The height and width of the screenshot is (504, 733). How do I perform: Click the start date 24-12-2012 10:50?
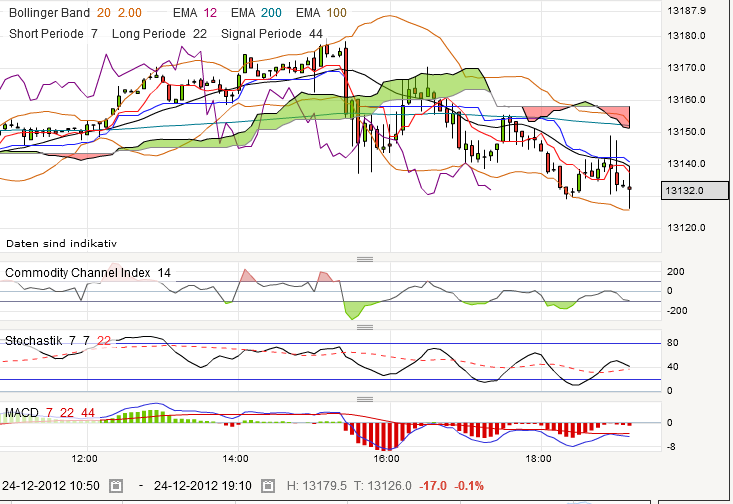50,486
